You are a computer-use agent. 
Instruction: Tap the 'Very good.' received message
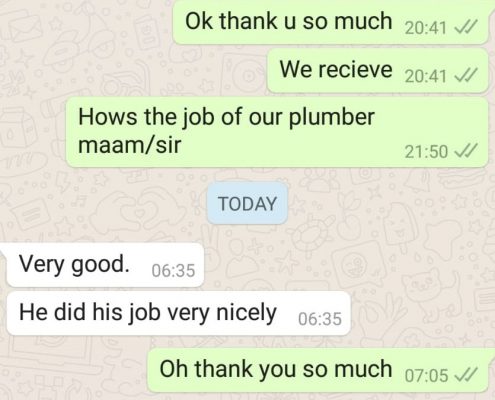click(104, 265)
